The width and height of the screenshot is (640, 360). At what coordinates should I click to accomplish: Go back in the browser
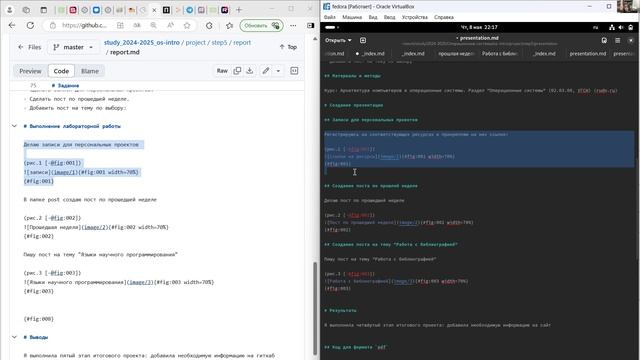coord(12,25)
